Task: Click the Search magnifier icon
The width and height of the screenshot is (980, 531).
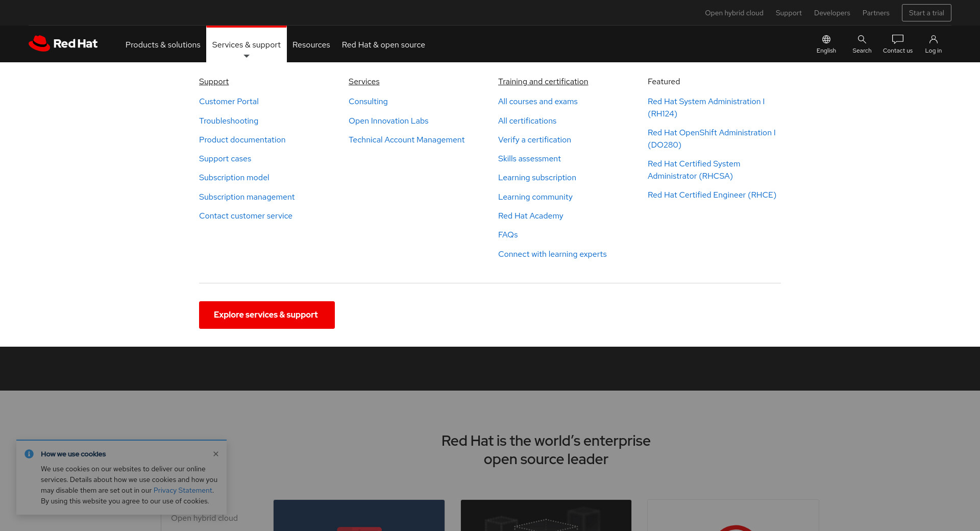Action: tap(862, 40)
